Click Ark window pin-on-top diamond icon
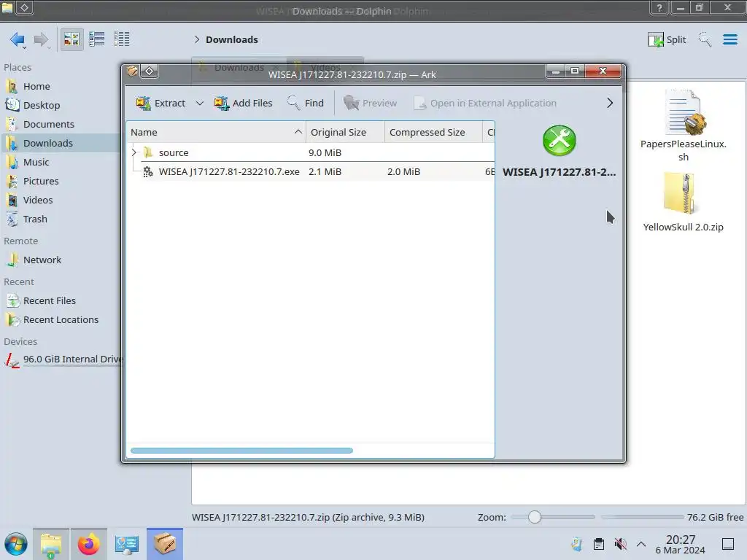747x560 pixels. pyautogui.click(x=149, y=71)
